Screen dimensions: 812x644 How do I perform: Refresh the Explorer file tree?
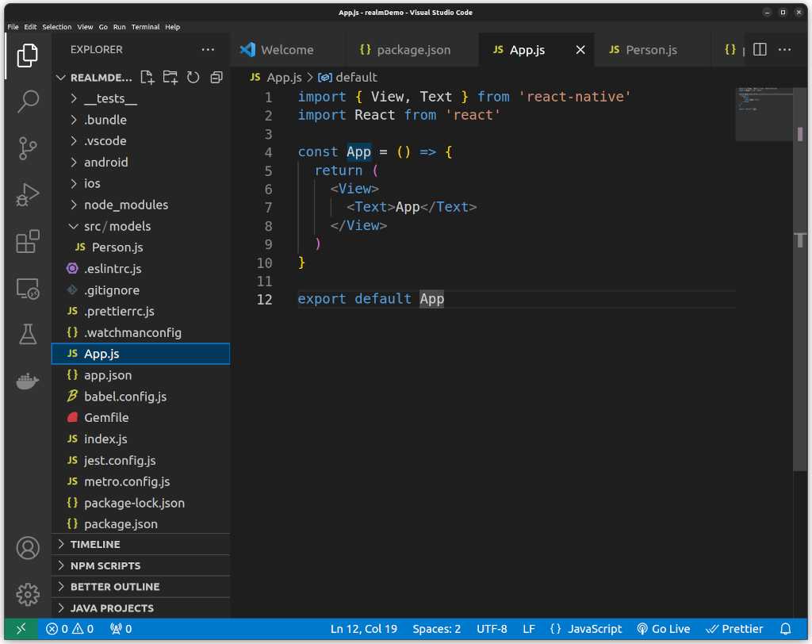point(193,78)
